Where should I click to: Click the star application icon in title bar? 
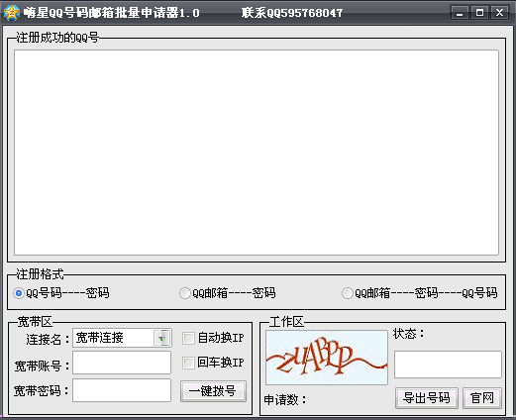[x=12, y=13]
